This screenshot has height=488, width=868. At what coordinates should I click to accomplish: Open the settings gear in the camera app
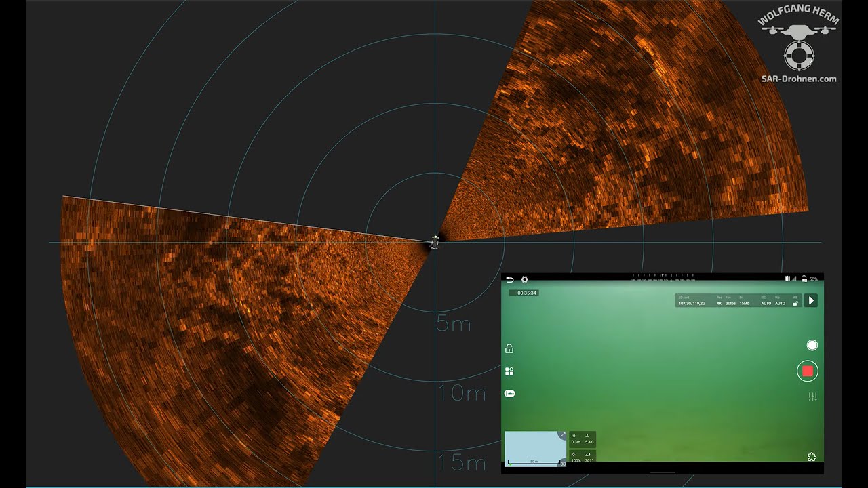tap(524, 279)
